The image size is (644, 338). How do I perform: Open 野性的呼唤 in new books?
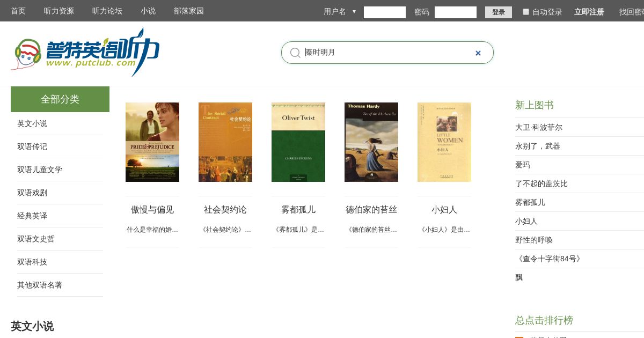click(534, 240)
